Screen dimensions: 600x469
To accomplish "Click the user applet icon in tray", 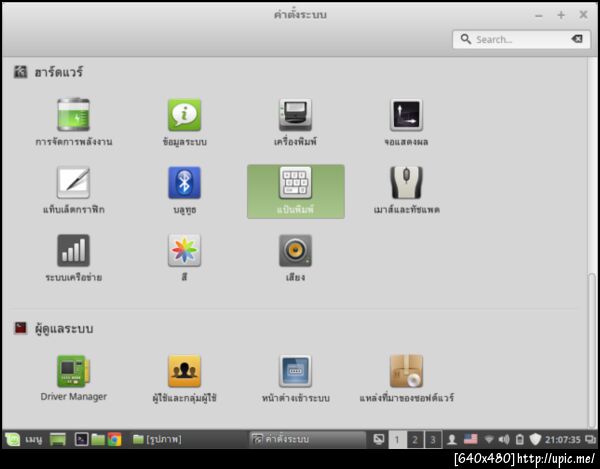I will (x=452, y=440).
